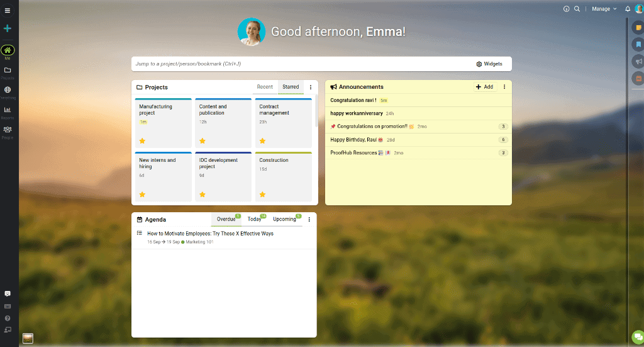Open bookmarks icon on right rail
The width and height of the screenshot is (644, 347).
(x=638, y=45)
